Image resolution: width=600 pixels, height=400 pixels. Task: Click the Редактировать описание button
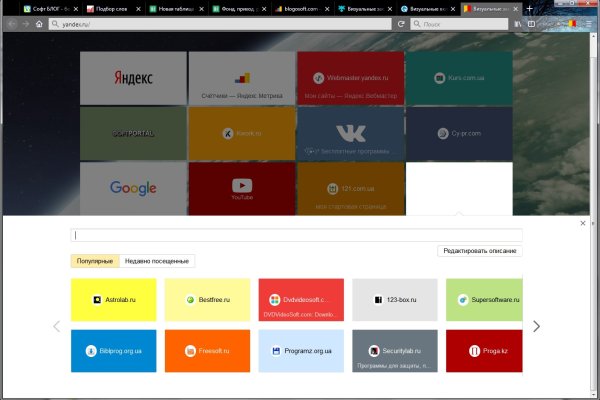pyautogui.click(x=479, y=251)
